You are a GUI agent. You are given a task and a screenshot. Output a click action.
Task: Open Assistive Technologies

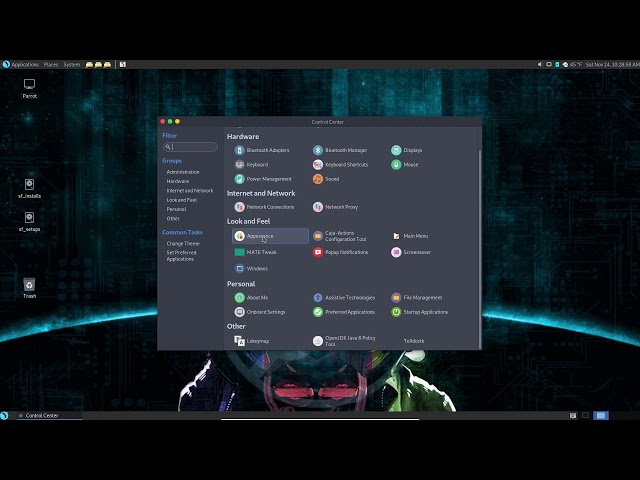tap(344, 298)
